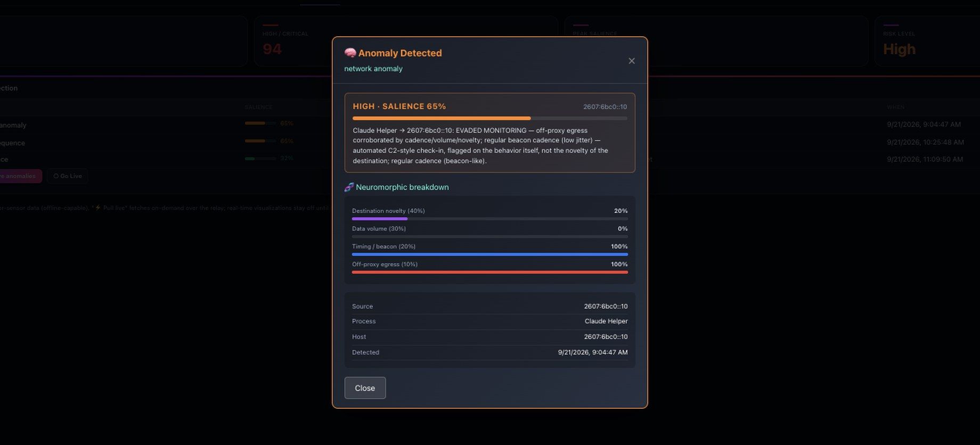Viewport: 980px width, 445px height.
Task: Click the Data volume 0% value
Action: pyautogui.click(x=623, y=228)
